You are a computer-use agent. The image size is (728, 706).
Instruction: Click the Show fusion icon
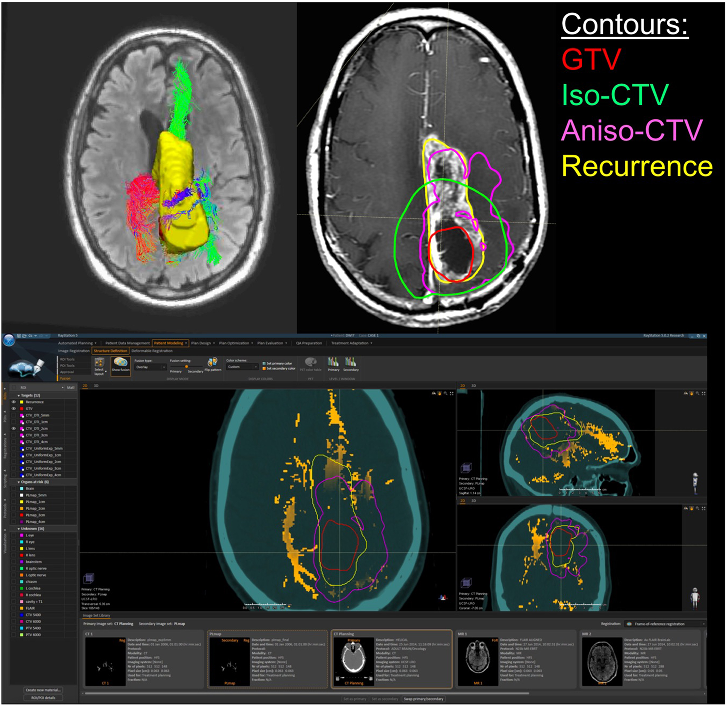click(121, 362)
